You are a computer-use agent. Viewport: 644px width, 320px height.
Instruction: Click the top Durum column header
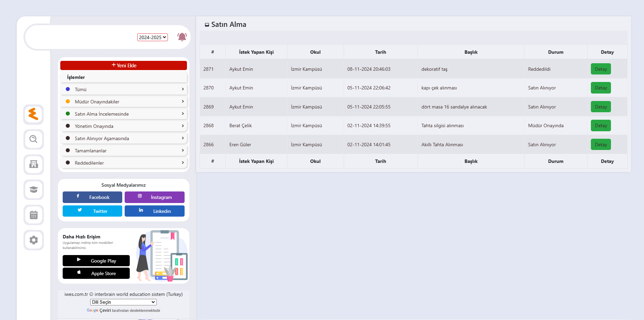[x=555, y=52]
